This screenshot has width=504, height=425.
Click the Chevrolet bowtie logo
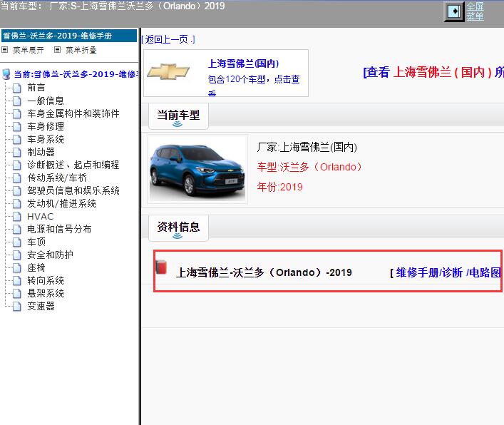[x=168, y=72]
